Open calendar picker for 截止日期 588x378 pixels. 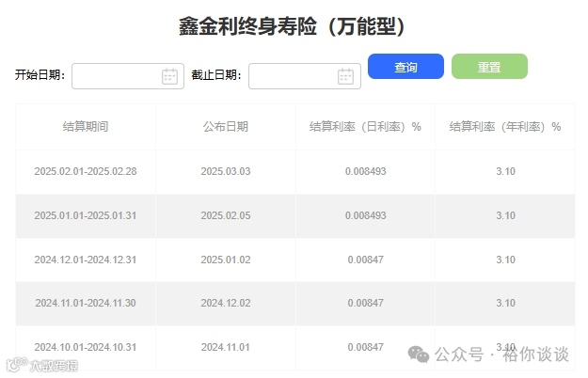click(345, 76)
